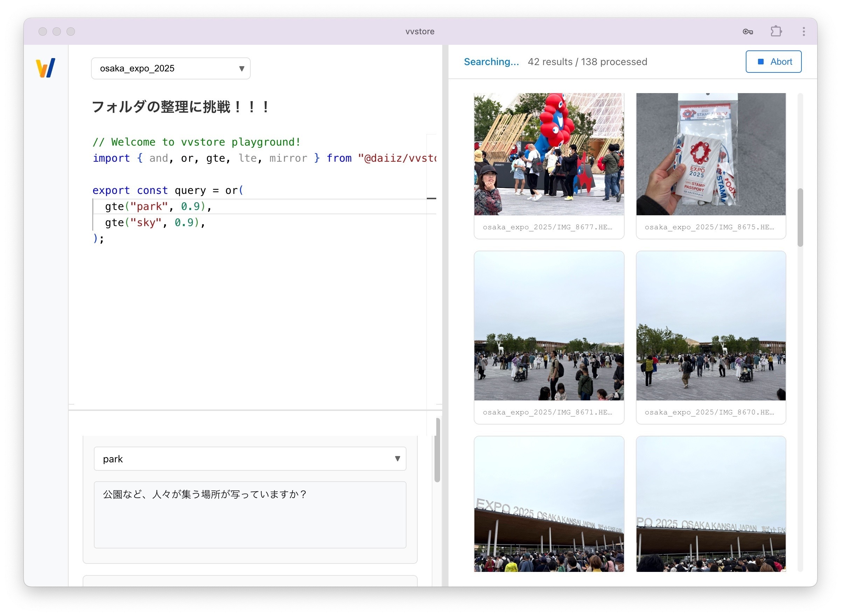Click the vvstore logo icon

(x=46, y=68)
